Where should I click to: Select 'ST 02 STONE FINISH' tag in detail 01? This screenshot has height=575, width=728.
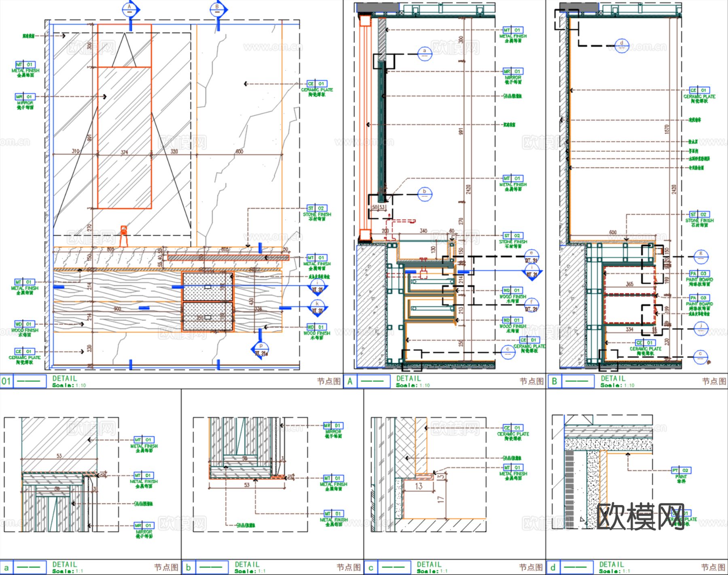point(317,214)
